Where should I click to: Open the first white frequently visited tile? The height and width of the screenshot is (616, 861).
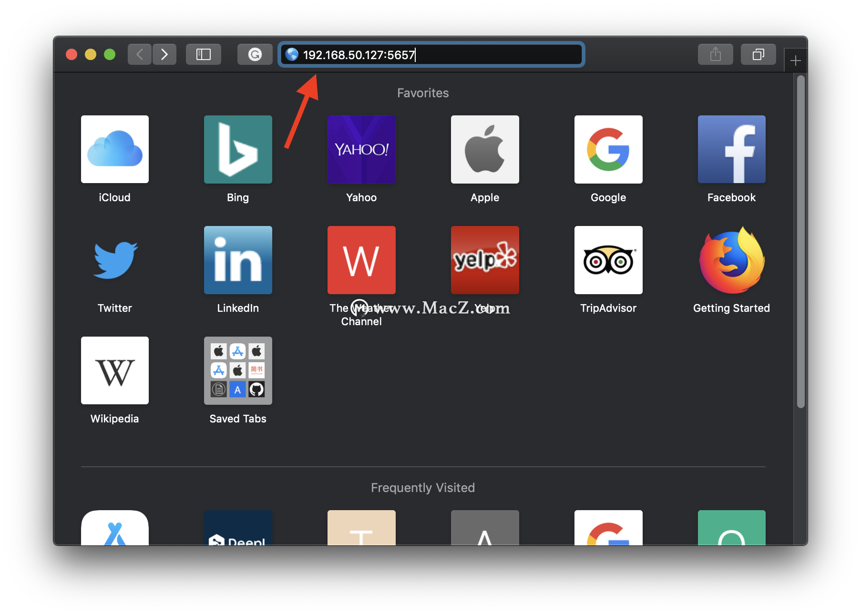114,528
